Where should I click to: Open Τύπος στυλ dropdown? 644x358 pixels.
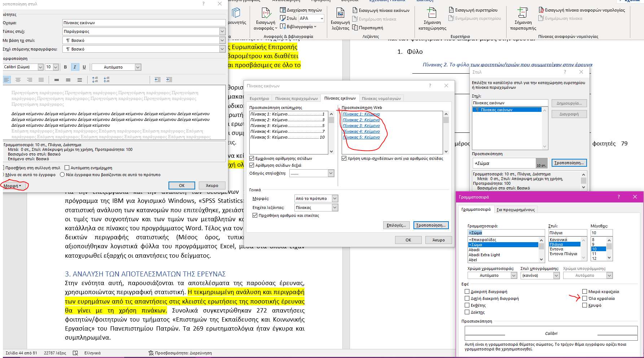coord(222,31)
